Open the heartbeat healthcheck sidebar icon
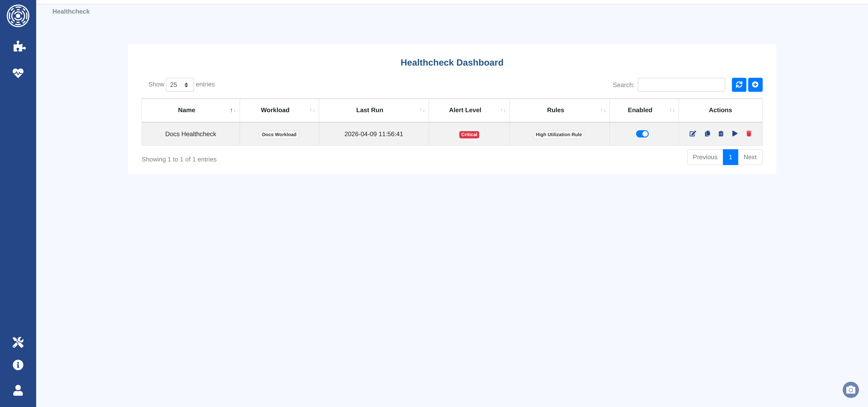Viewport: 868px width, 407px height. (18, 73)
